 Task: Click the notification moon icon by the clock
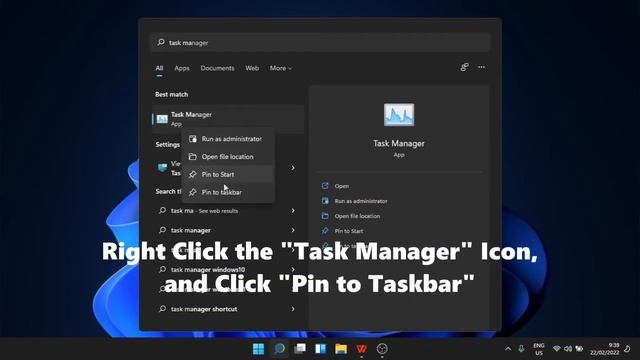click(x=628, y=349)
